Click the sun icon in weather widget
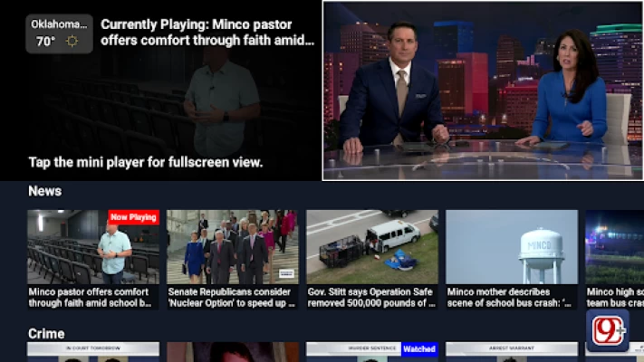The width and height of the screenshot is (644, 362). (72, 42)
